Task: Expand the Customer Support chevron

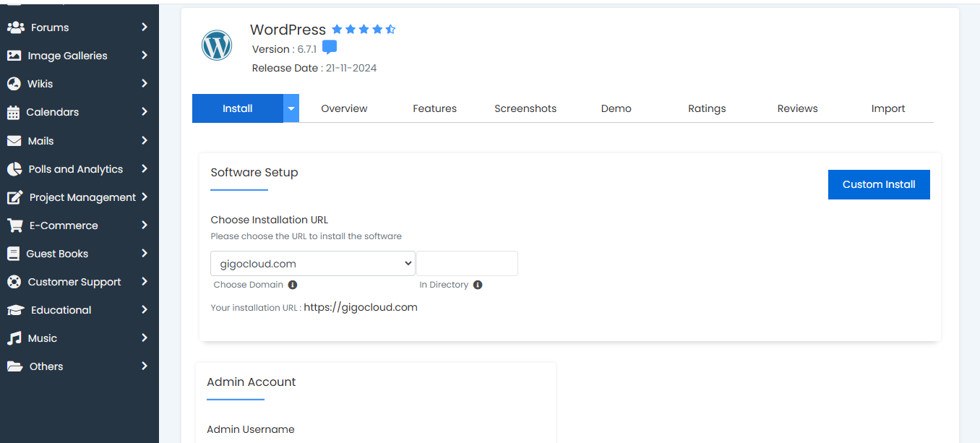Action: 145,281
